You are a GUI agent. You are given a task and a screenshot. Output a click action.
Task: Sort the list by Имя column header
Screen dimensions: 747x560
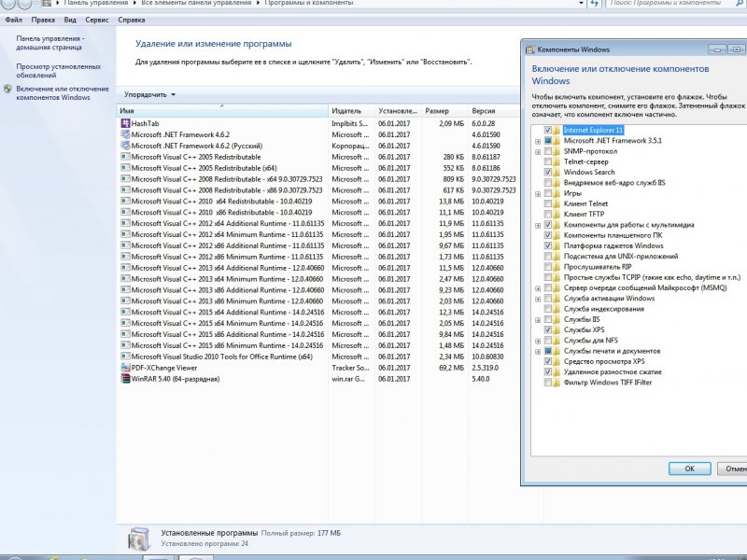point(222,110)
